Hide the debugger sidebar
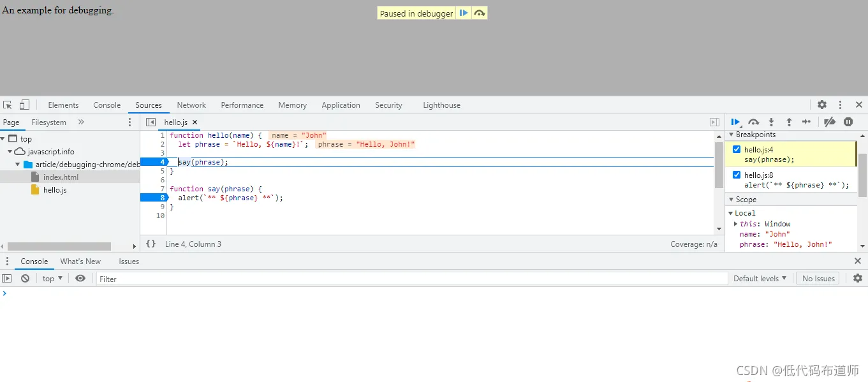The image size is (868, 382). (714, 122)
